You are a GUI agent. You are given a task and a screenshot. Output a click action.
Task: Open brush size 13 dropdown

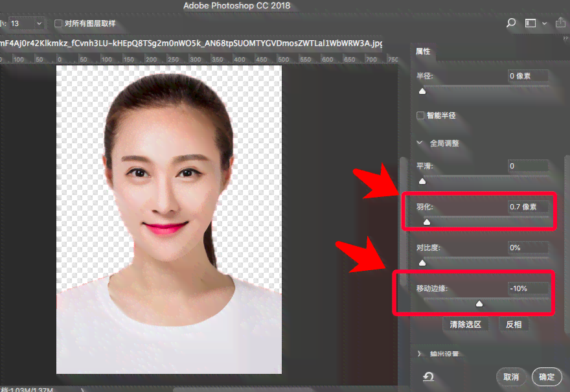click(x=39, y=23)
